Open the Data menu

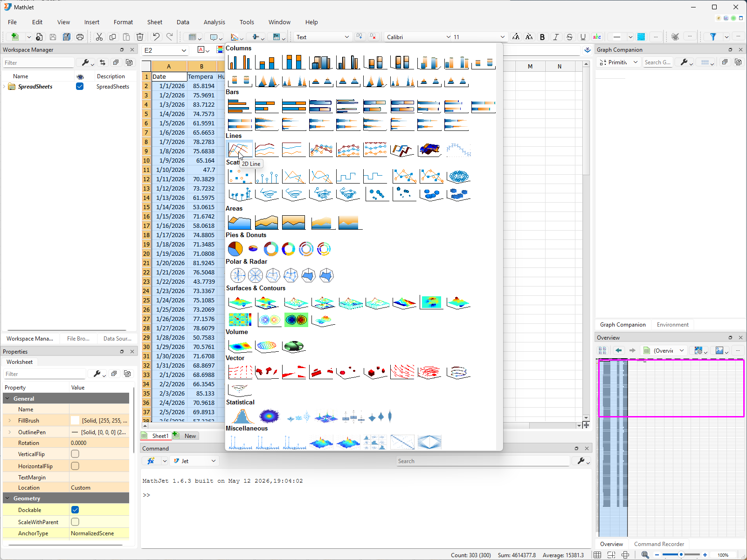tap(183, 22)
